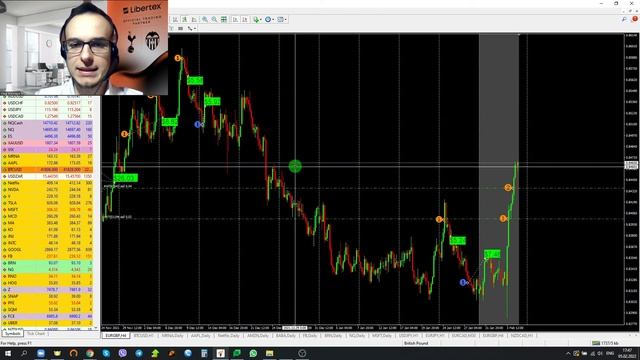Image resolution: width=640 pixels, height=360 pixels.
Task: Select the USDCHF row in Market Watch
Action: pyautogui.click(x=47, y=103)
